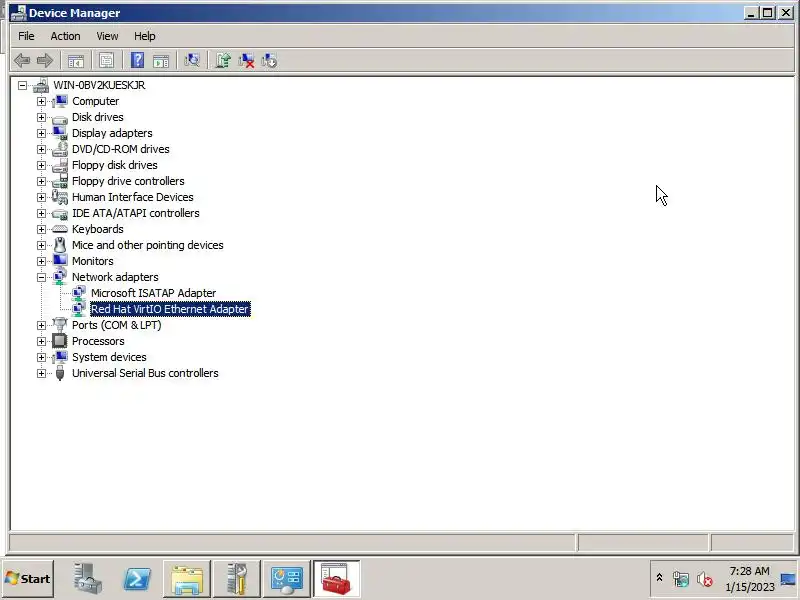
Task: Click the Back arrow toolbar icon
Action: (x=22, y=61)
